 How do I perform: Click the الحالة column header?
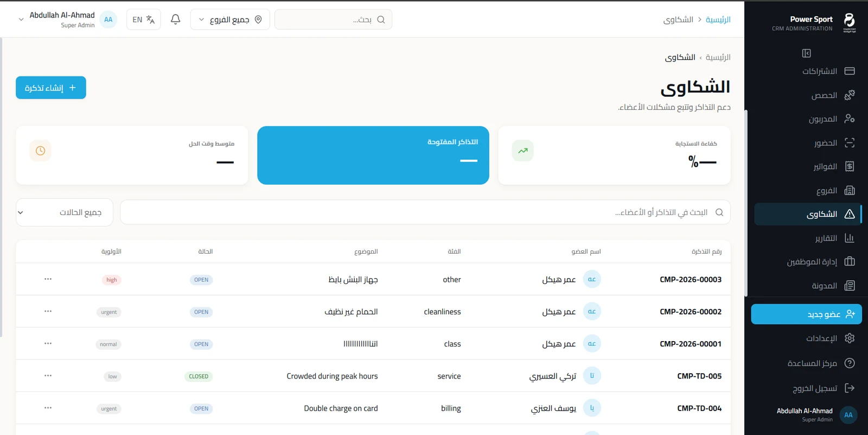coord(206,251)
